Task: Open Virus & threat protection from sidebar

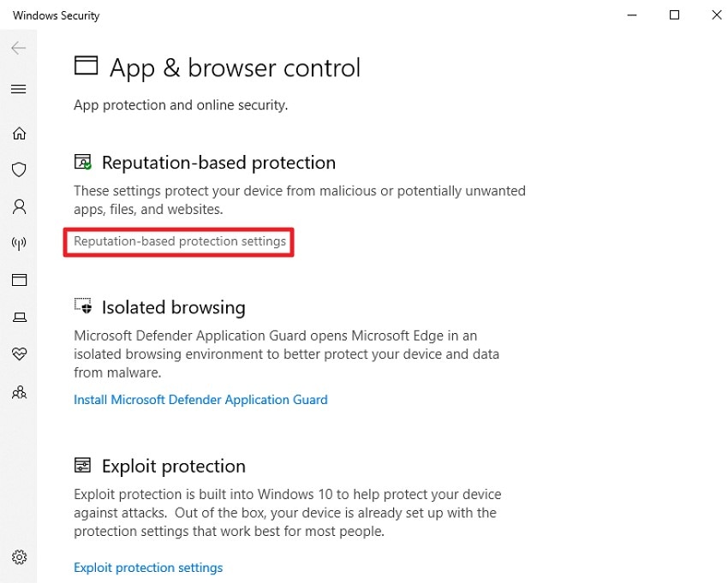Action: coord(19,170)
